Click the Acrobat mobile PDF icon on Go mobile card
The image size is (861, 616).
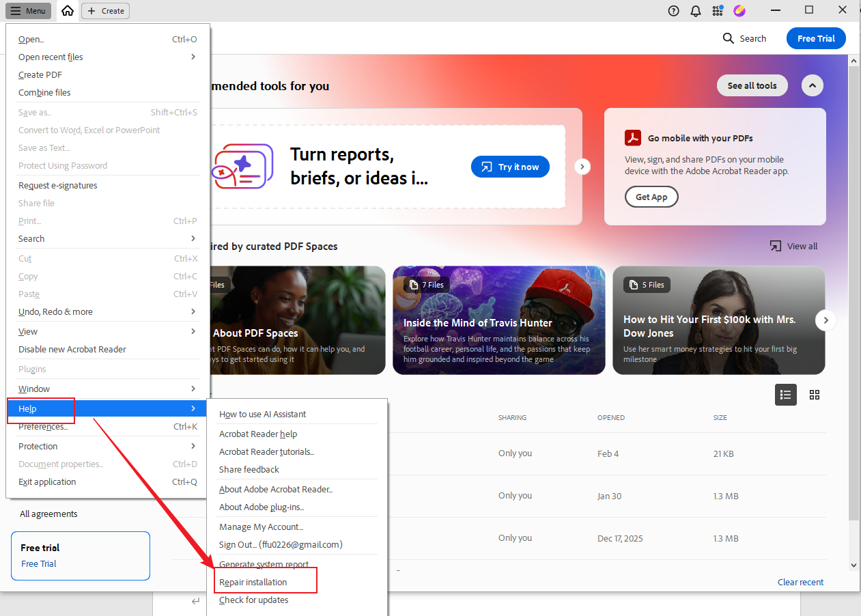tap(633, 137)
